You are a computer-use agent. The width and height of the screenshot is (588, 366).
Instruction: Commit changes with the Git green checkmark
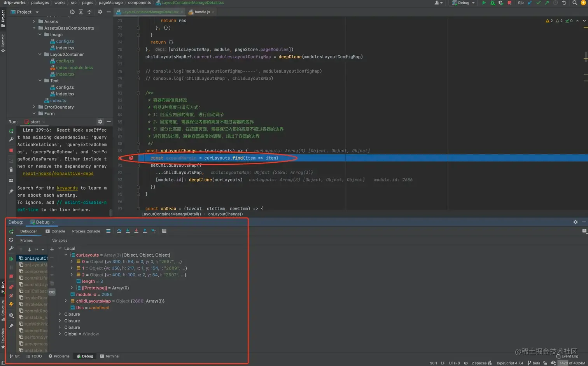538,3
